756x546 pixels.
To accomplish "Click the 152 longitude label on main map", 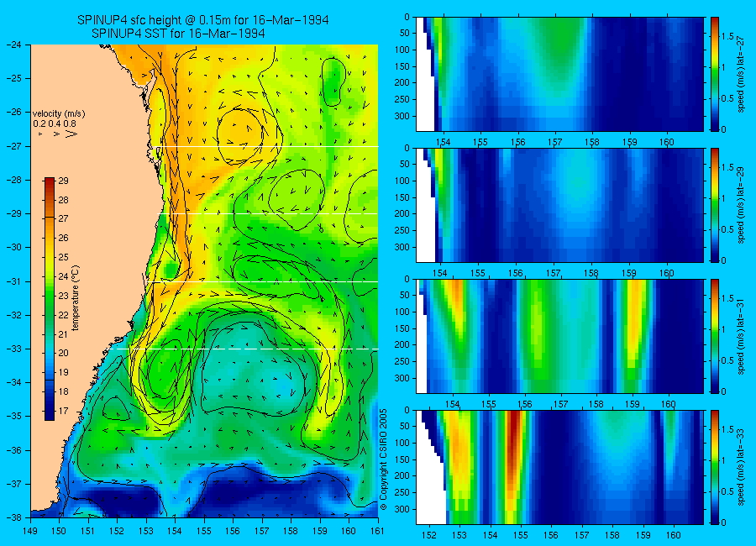I will click(x=117, y=531).
